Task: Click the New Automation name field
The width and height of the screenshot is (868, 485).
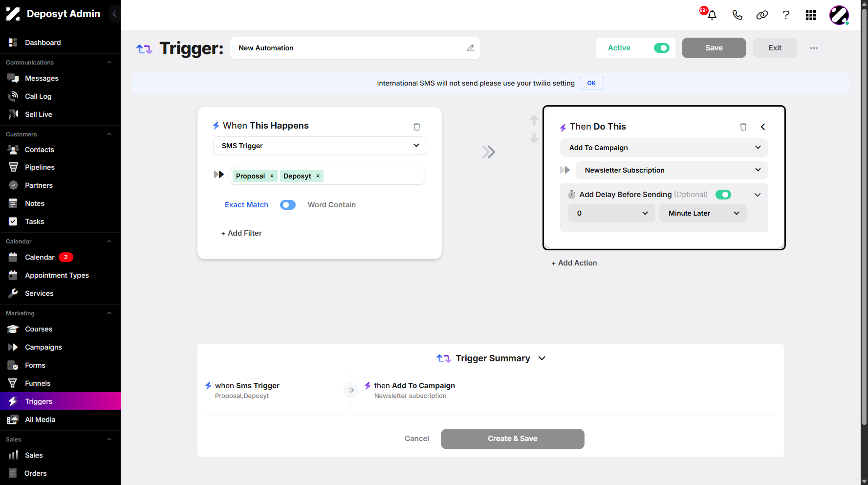Action: [x=355, y=48]
